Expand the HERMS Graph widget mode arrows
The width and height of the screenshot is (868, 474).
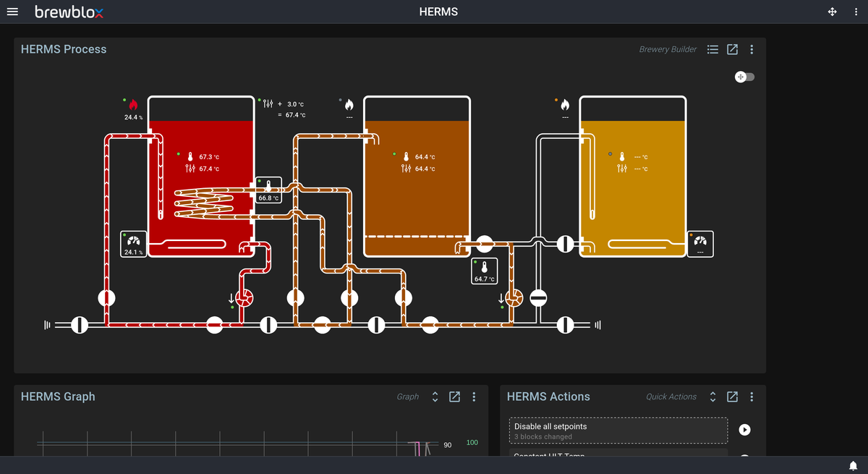tap(435, 397)
